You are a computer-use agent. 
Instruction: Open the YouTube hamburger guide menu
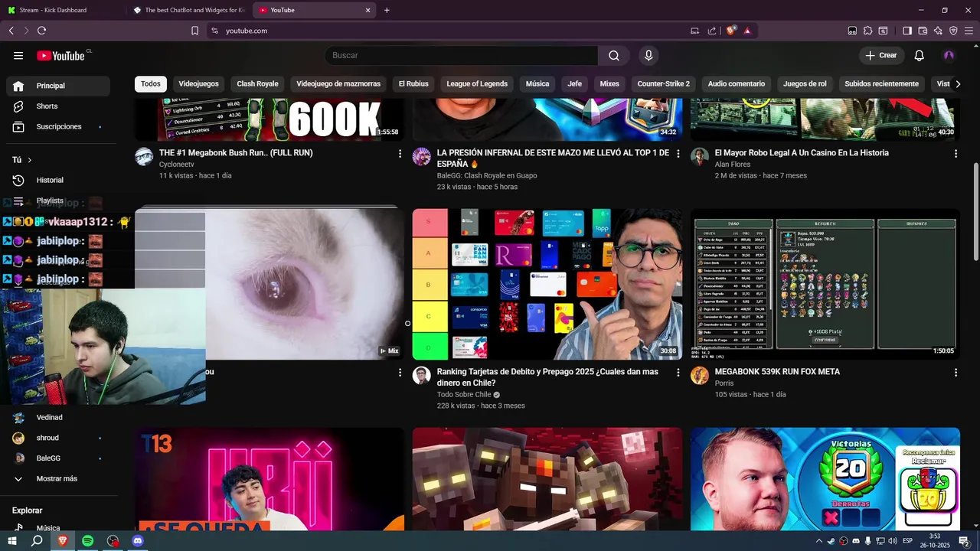pyautogui.click(x=18, y=55)
